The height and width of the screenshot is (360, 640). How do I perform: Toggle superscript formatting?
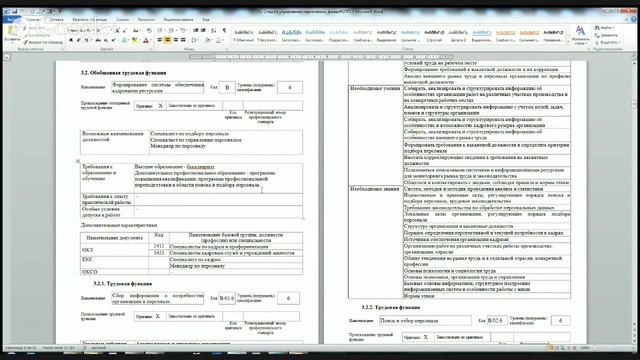(113, 40)
